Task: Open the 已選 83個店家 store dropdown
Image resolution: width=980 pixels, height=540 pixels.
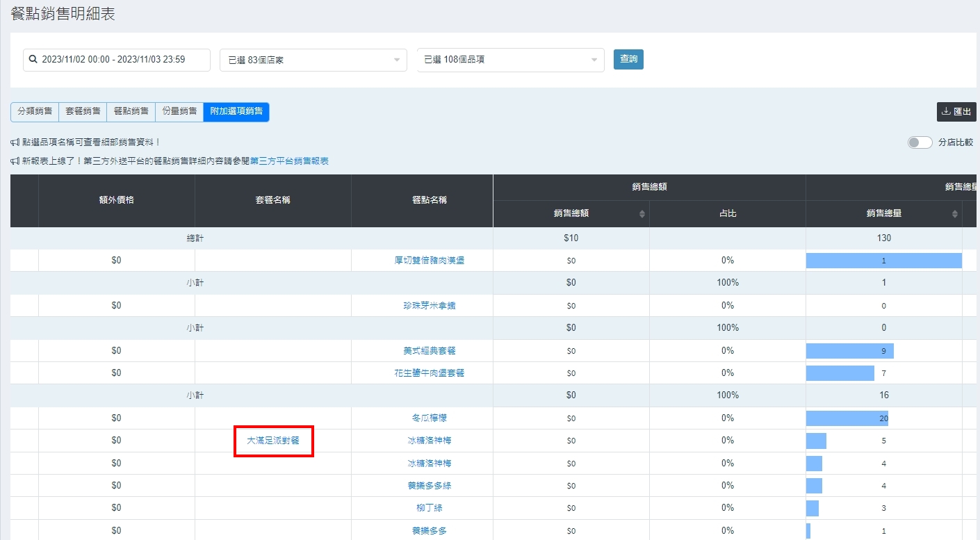Action: tap(313, 60)
